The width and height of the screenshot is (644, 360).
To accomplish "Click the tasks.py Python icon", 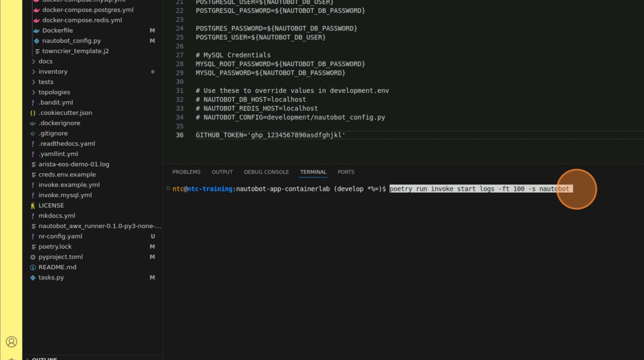I will [x=33, y=277].
